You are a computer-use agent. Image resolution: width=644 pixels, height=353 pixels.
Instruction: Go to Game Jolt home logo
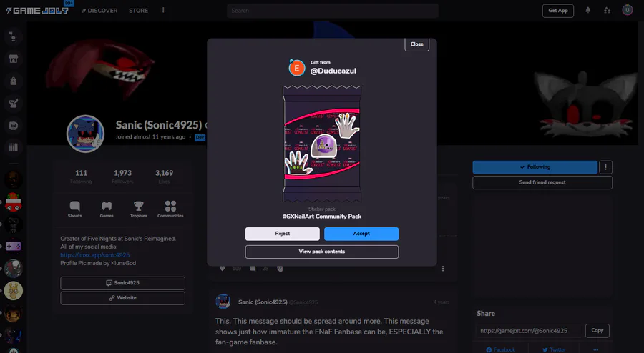[x=37, y=11]
